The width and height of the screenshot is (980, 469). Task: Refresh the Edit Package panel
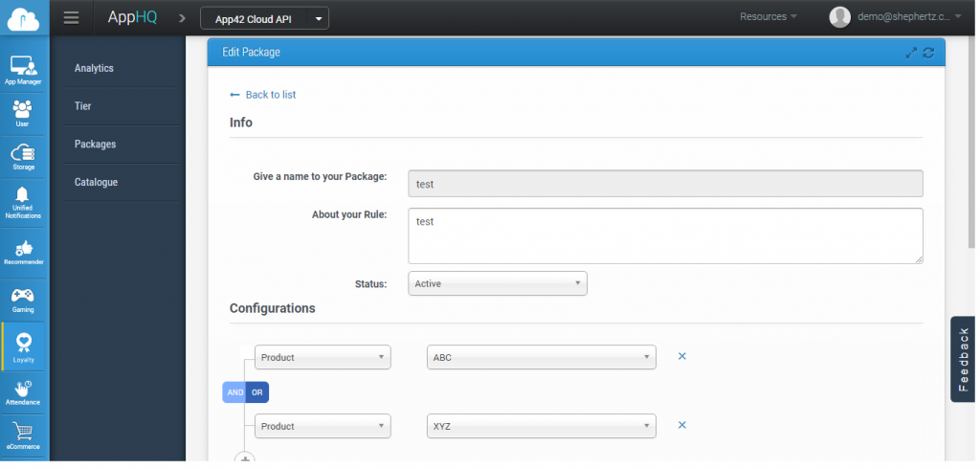point(928,53)
